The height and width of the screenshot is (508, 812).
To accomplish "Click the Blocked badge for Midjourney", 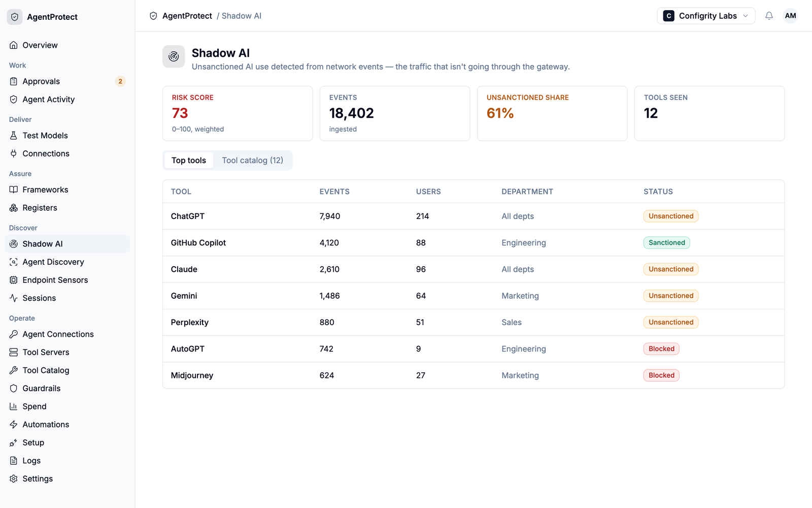I will [661, 375].
